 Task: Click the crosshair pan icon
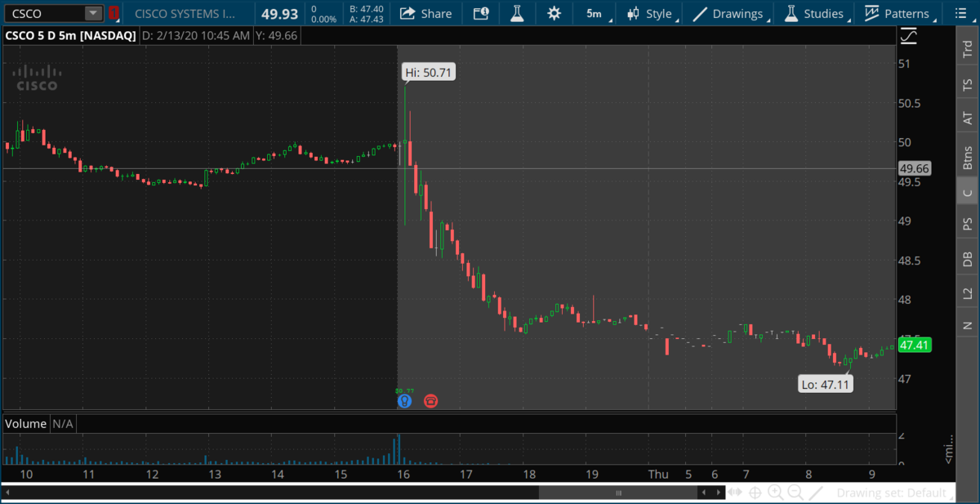click(x=756, y=493)
